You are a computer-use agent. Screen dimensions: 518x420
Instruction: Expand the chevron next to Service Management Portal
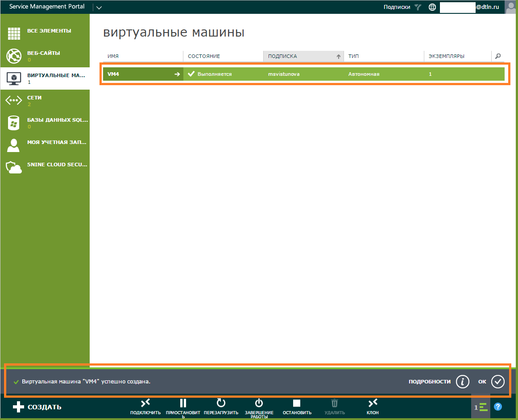pos(99,7)
